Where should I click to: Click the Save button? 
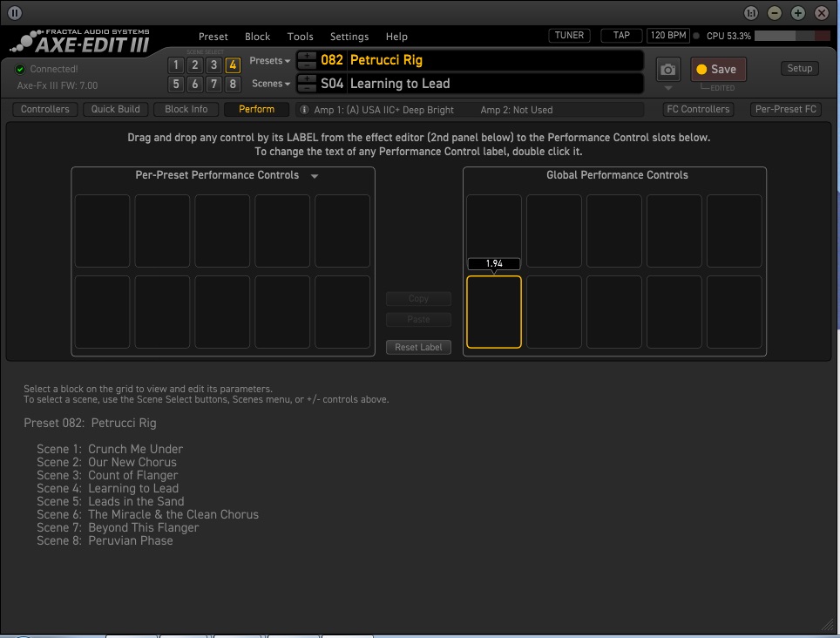(718, 69)
